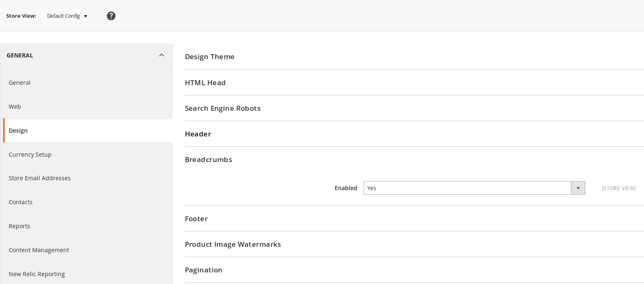Expand the Design Theme section
Screen dimensions: 644x284
click(210, 57)
